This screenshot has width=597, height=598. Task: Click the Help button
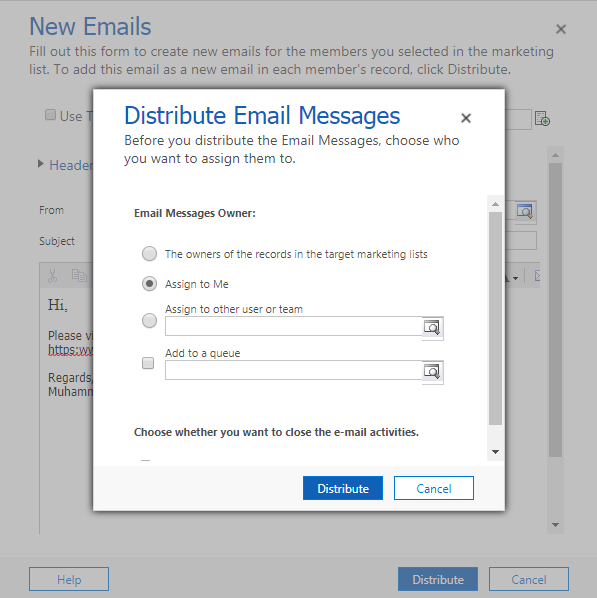(x=69, y=579)
